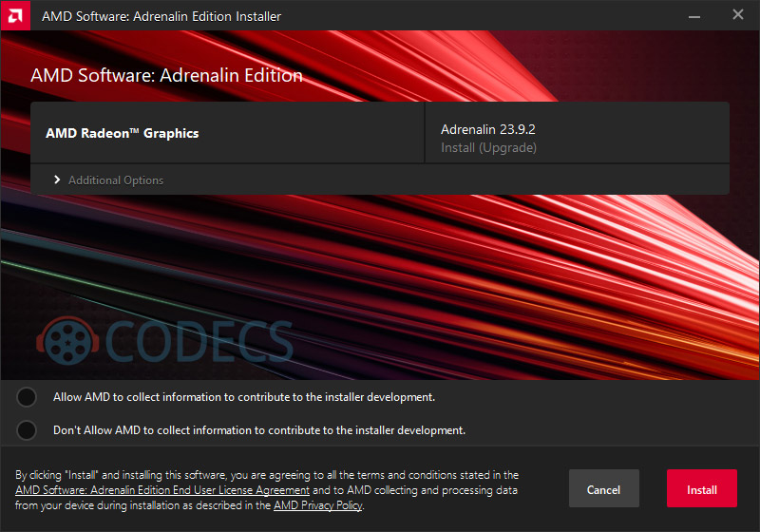Close the installer window

pos(738,14)
